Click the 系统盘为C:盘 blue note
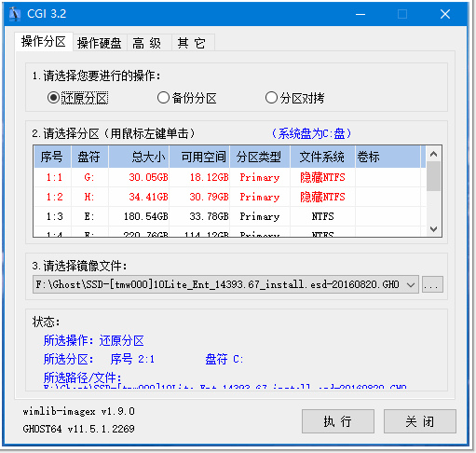The image size is (476, 453). click(311, 133)
